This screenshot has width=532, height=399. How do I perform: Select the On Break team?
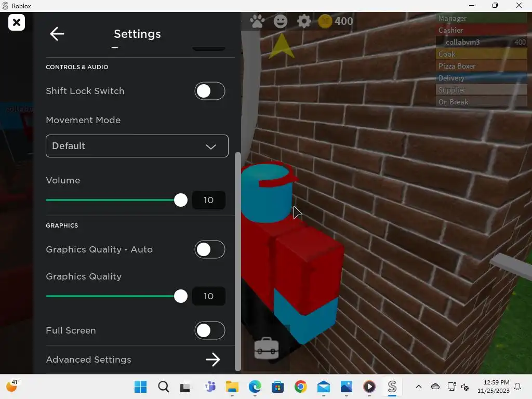pos(481,102)
